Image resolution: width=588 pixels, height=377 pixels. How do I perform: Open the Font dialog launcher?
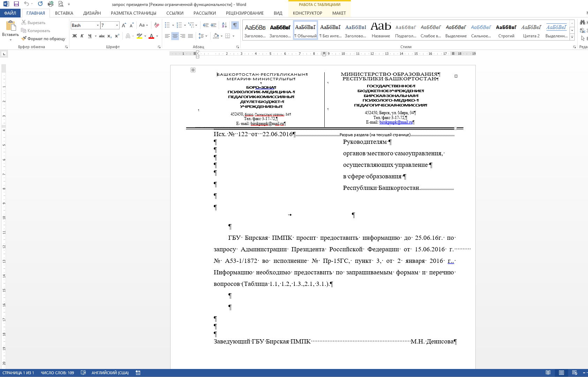(159, 47)
